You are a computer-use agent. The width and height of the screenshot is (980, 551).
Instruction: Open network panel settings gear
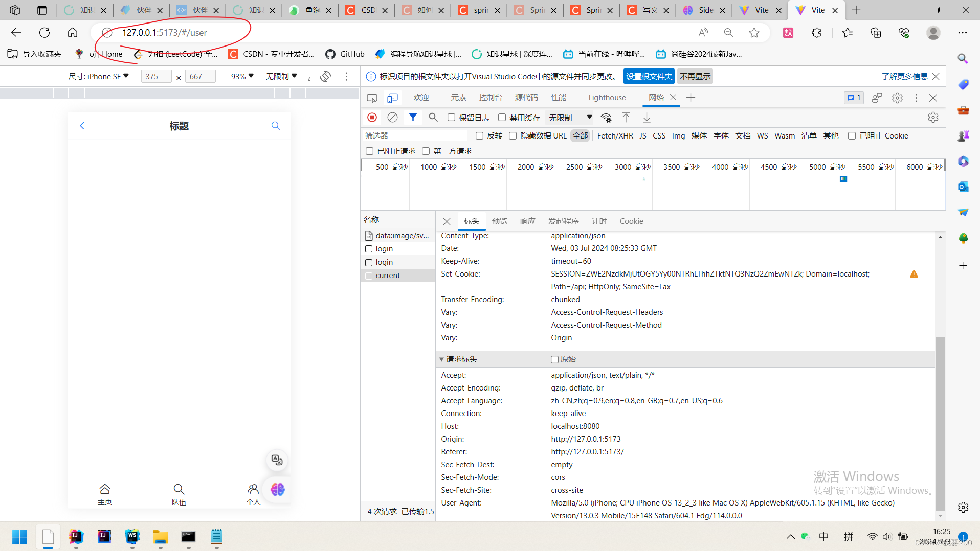pos(933,118)
